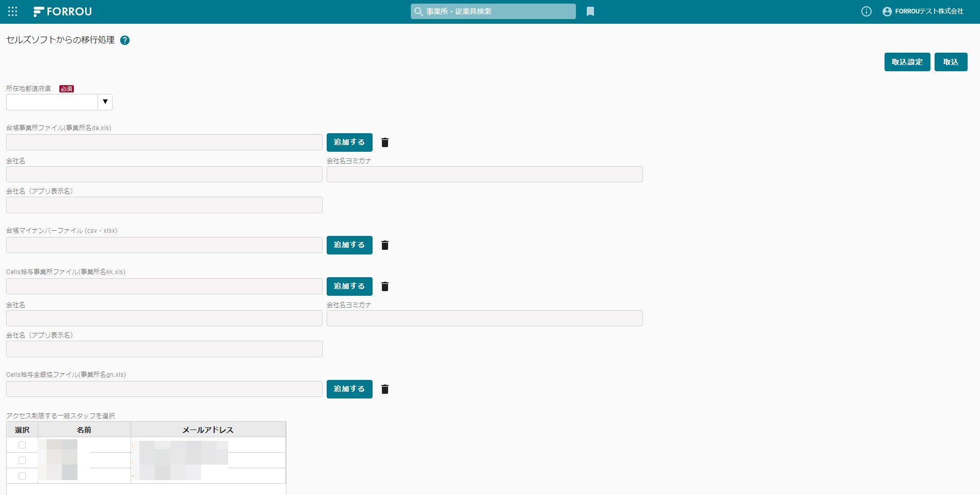Click the メールアドレス column header
Screen dimensions: 980x495
click(x=208, y=429)
